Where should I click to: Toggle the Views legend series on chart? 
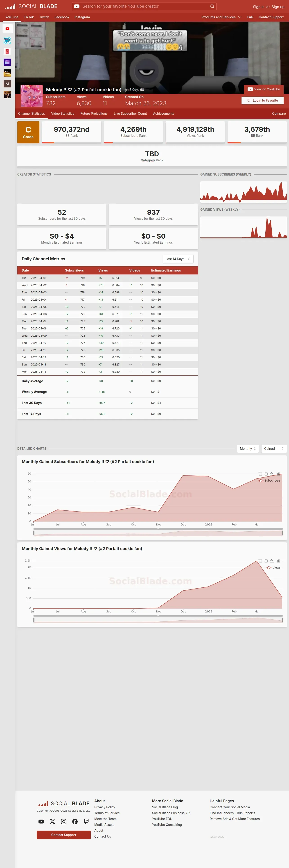coord(273,567)
